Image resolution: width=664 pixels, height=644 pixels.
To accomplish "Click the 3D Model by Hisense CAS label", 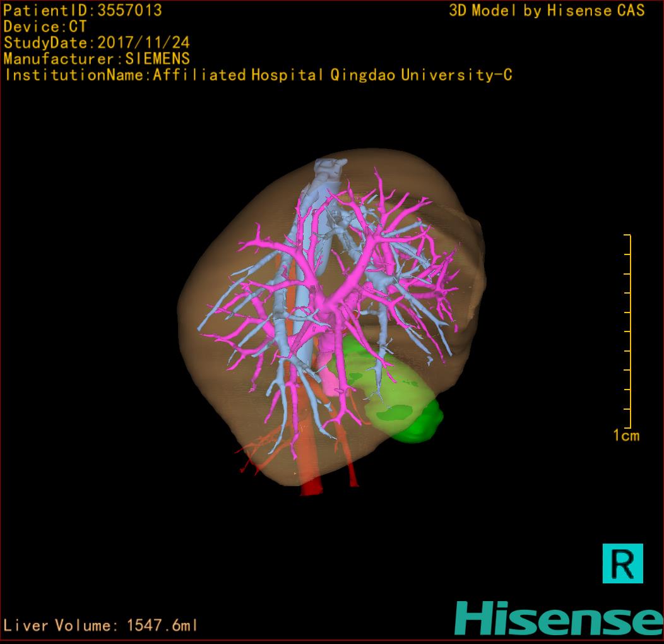I will point(547,11).
